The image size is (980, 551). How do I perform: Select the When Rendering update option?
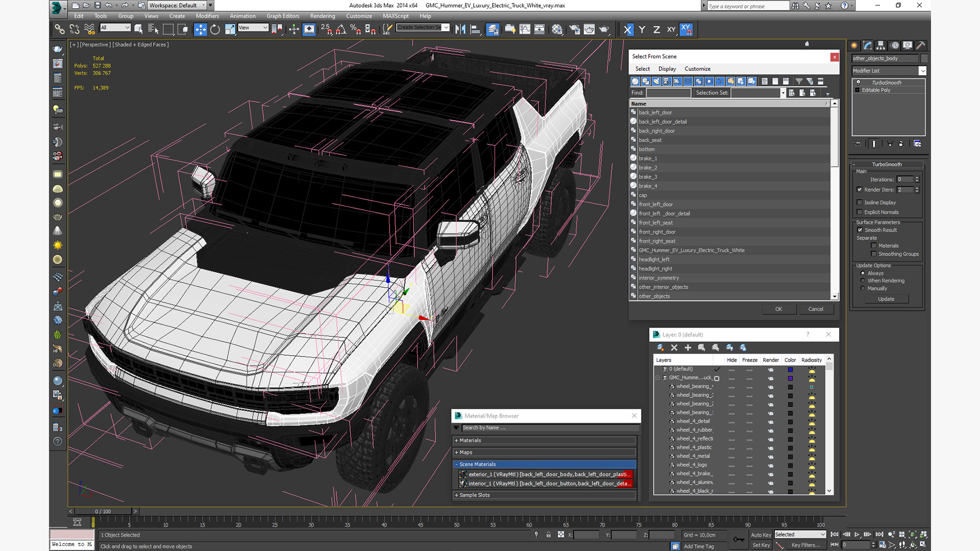863,281
